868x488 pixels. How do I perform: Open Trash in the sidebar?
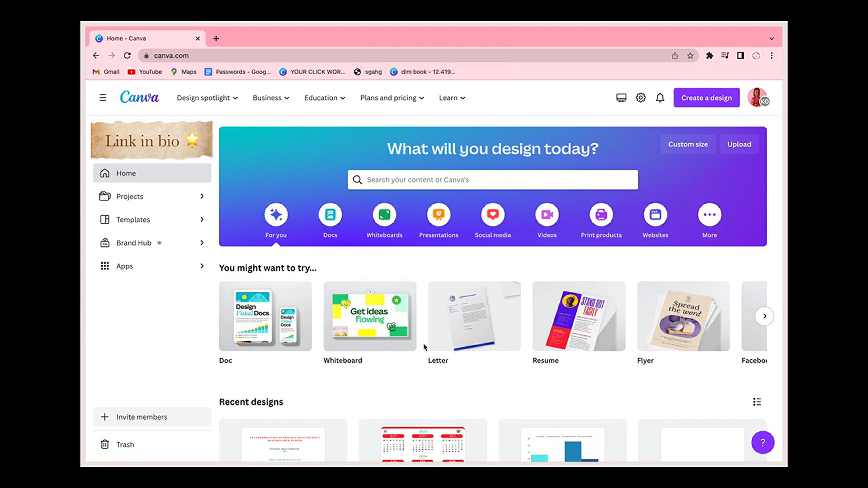(152, 445)
